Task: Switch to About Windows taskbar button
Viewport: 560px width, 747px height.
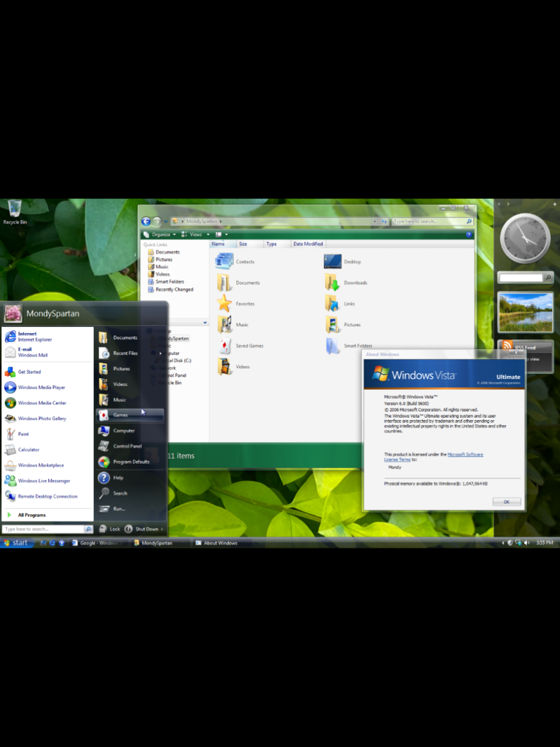Action: 221,543
